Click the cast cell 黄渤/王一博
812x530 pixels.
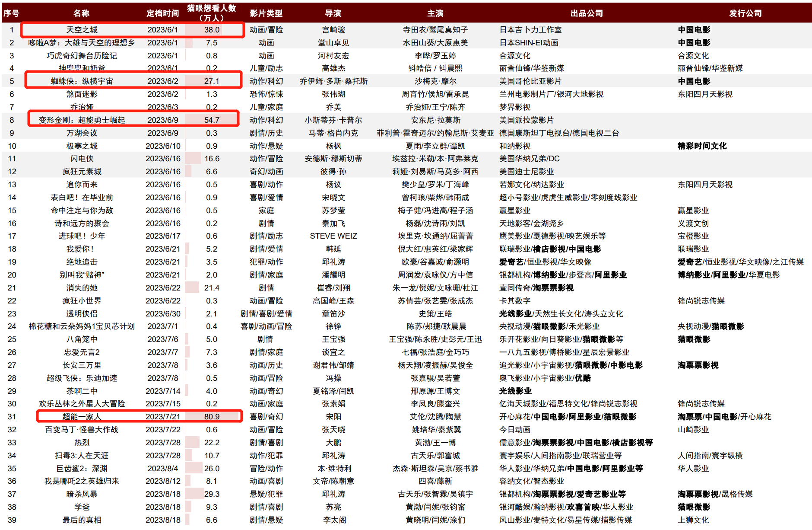[x=435, y=443]
